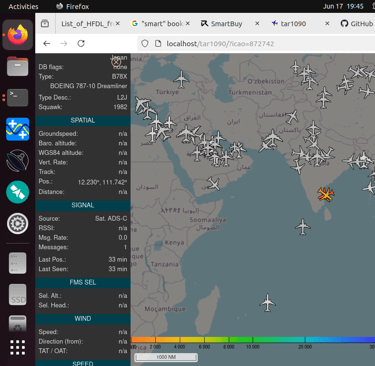Open the clock and date menu
Screen dimensions: 375x366
point(343,6)
